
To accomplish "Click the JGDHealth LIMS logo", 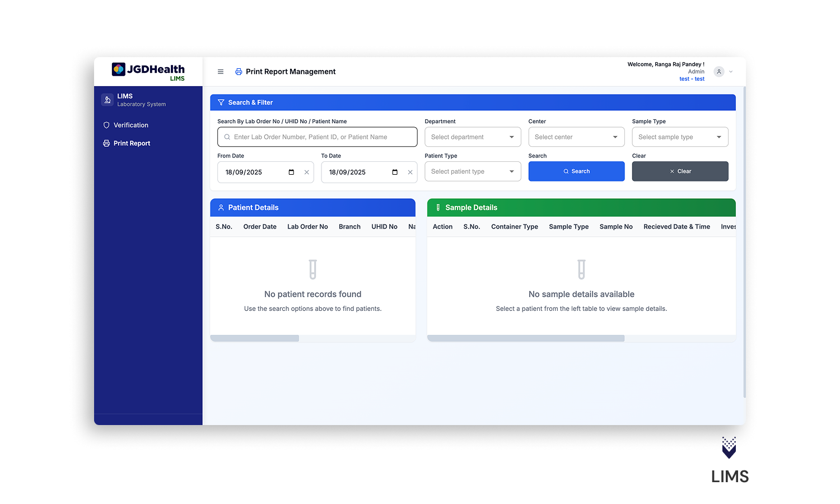I will [x=148, y=72].
